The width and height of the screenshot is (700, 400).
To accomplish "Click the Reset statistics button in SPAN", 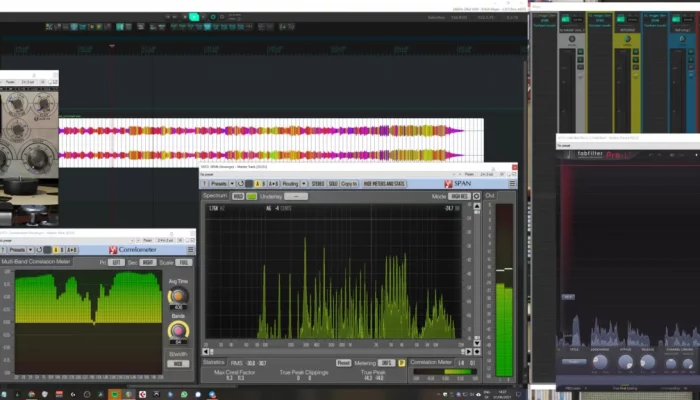I will 343,362.
